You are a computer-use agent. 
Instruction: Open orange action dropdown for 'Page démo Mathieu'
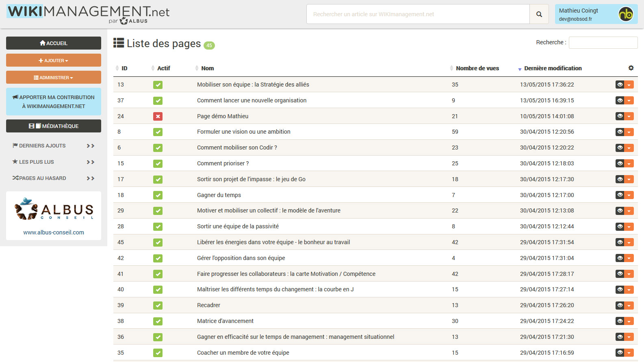[629, 116]
